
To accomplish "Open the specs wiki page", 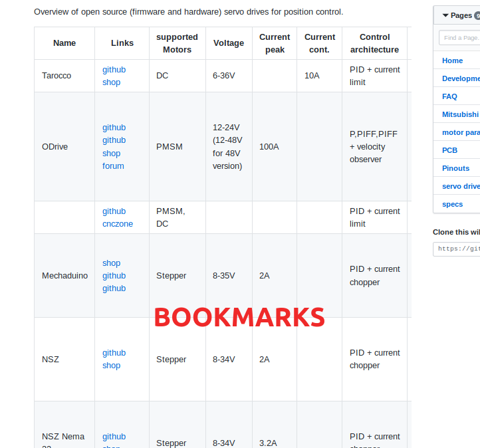I will click(x=452, y=204).
